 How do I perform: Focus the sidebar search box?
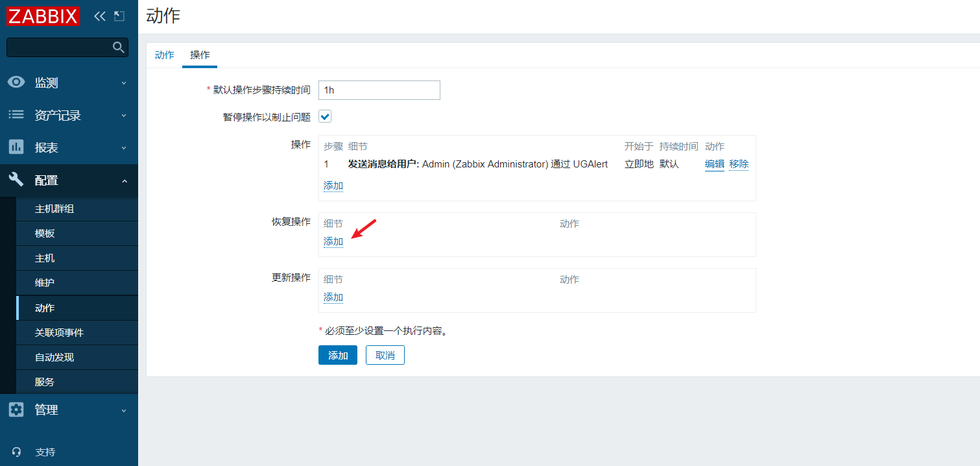pos(67,47)
